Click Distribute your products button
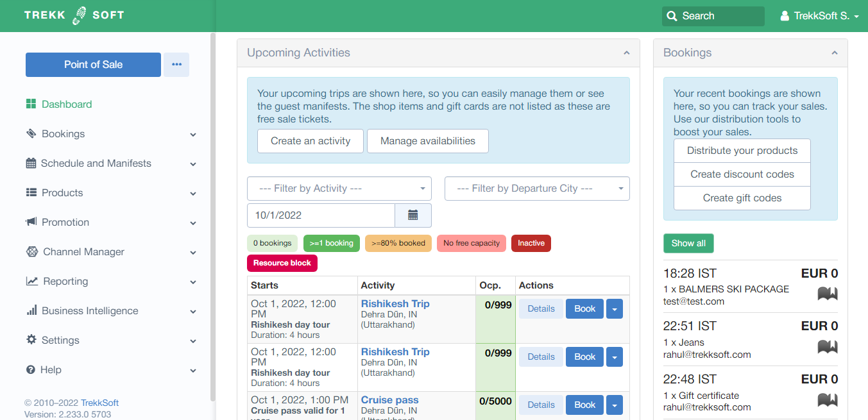Image resolution: width=868 pixels, height=420 pixels. tap(742, 151)
